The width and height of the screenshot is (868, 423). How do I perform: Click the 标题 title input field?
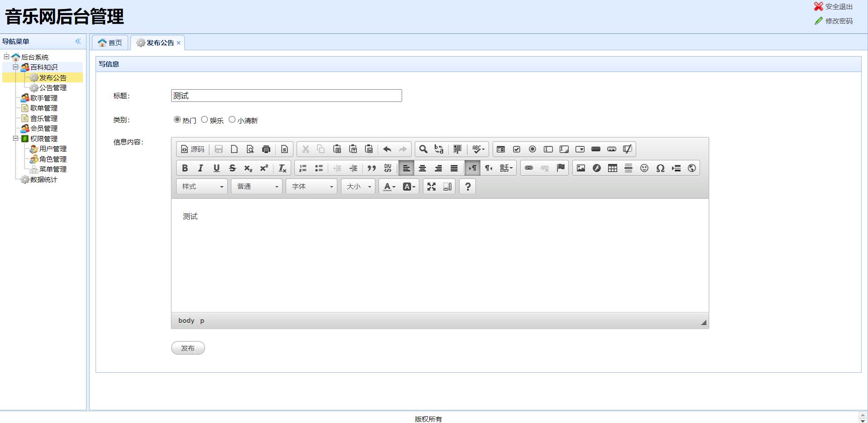point(287,96)
